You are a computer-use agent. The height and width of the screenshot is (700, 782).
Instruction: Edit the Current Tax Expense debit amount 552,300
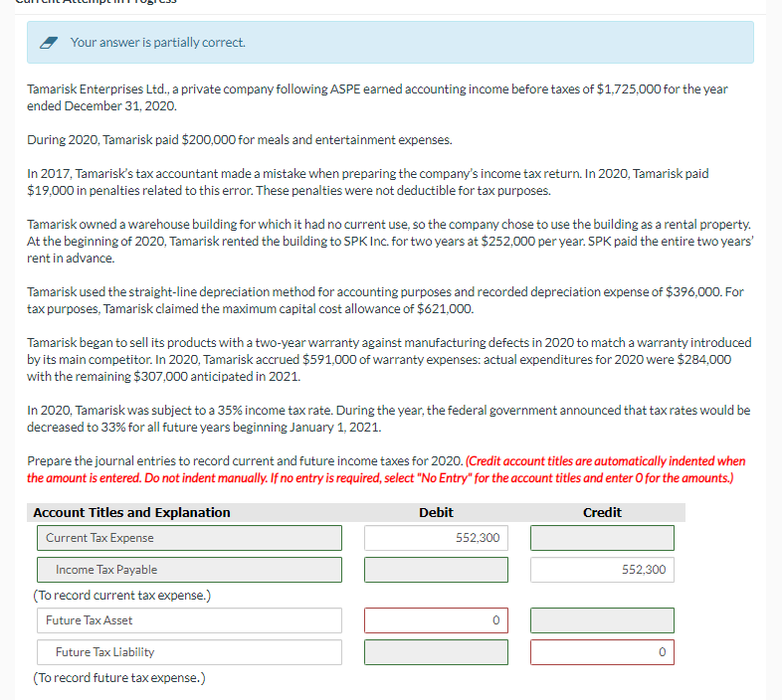tap(437, 538)
